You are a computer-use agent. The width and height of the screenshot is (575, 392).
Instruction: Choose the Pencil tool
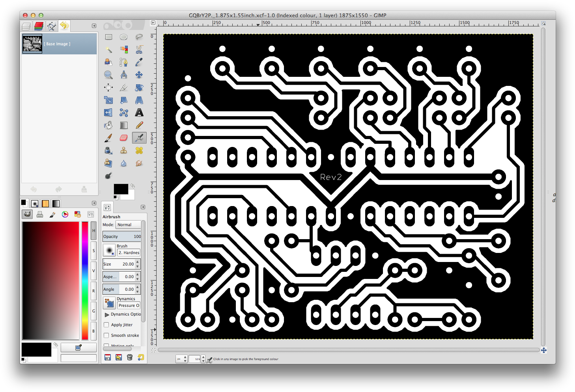pyautogui.click(x=139, y=125)
